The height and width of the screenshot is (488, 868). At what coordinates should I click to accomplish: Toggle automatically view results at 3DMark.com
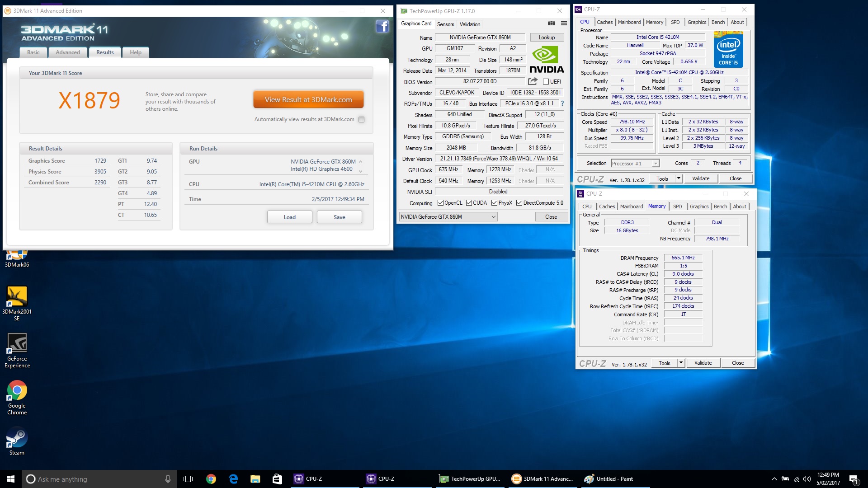point(361,119)
